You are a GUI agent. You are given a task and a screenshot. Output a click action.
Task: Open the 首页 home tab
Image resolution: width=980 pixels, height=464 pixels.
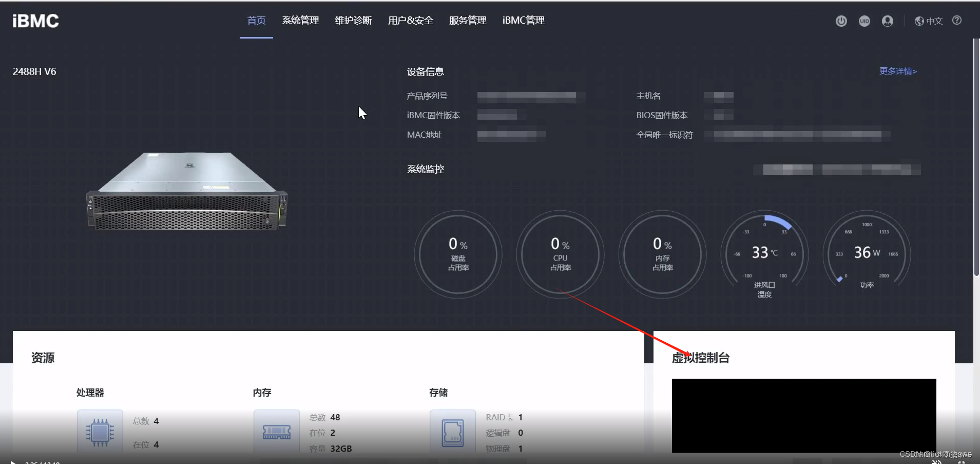pyautogui.click(x=256, y=21)
